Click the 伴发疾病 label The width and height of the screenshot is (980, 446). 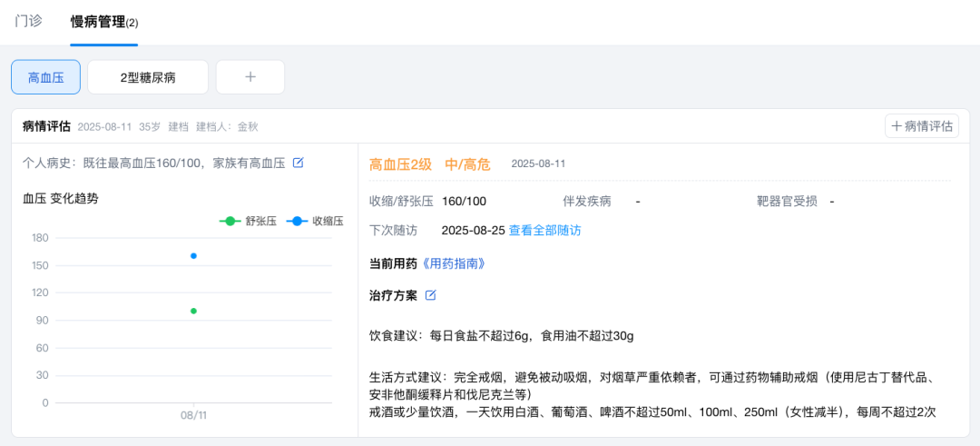coord(587,202)
